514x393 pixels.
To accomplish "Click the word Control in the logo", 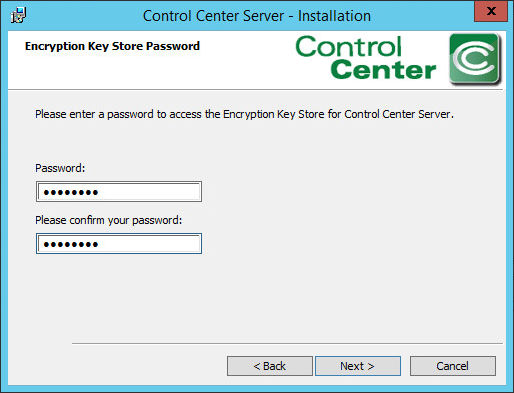I will (348, 46).
